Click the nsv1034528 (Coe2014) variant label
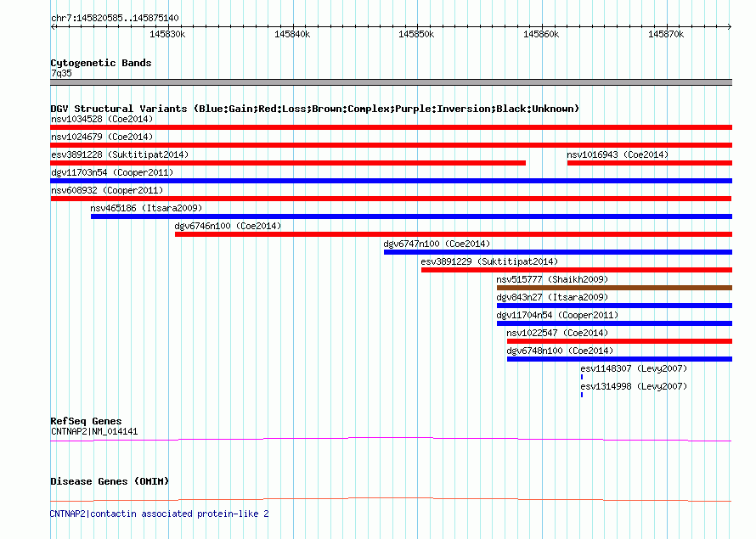This screenshot has height=539, width=756. 102,119
